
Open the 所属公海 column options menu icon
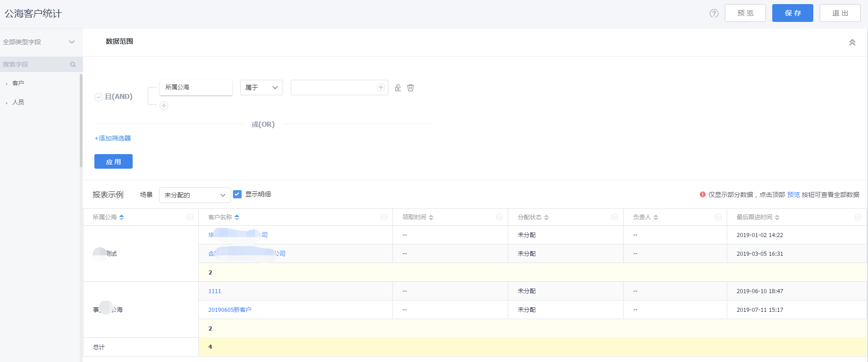190,217
